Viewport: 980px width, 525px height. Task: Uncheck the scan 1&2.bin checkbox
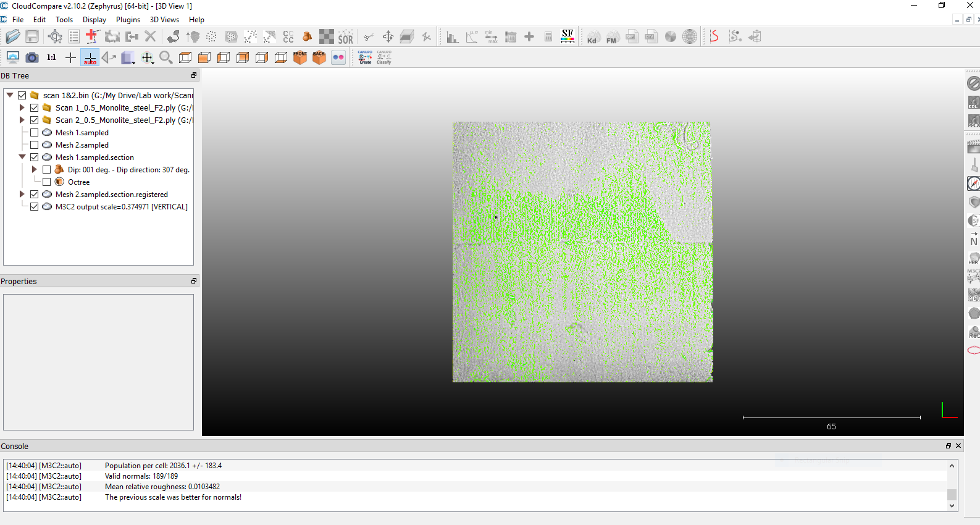[22, 95]
